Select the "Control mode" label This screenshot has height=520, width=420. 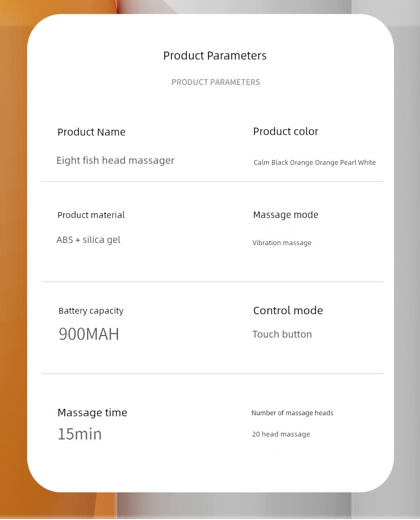[288, 311]
